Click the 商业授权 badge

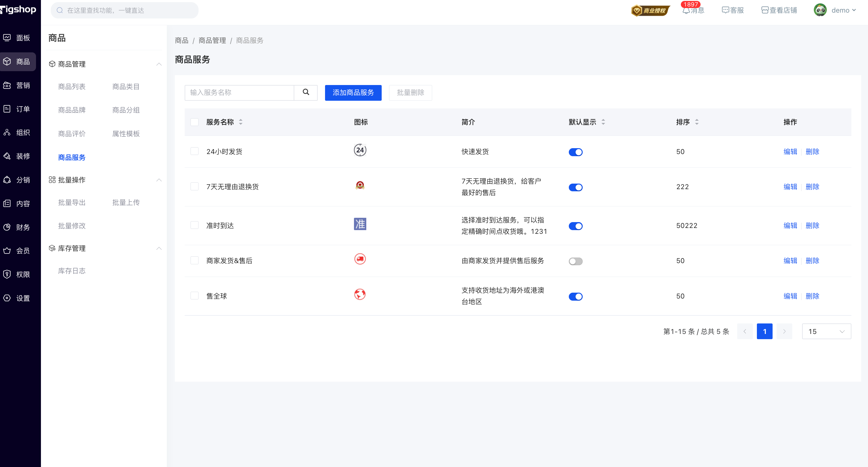[650, 10]
